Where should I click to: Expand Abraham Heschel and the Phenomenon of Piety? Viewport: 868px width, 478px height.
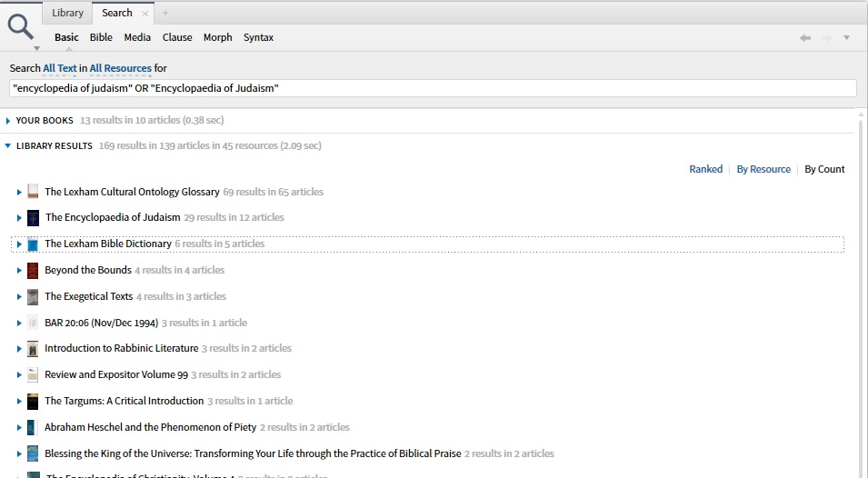click(19, 428)
